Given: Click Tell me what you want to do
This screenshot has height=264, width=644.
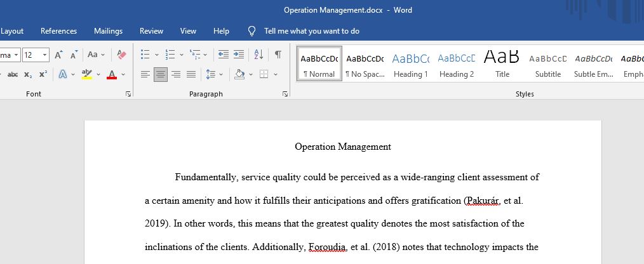Looking at the screenshot, I should (x=312, y=31).
